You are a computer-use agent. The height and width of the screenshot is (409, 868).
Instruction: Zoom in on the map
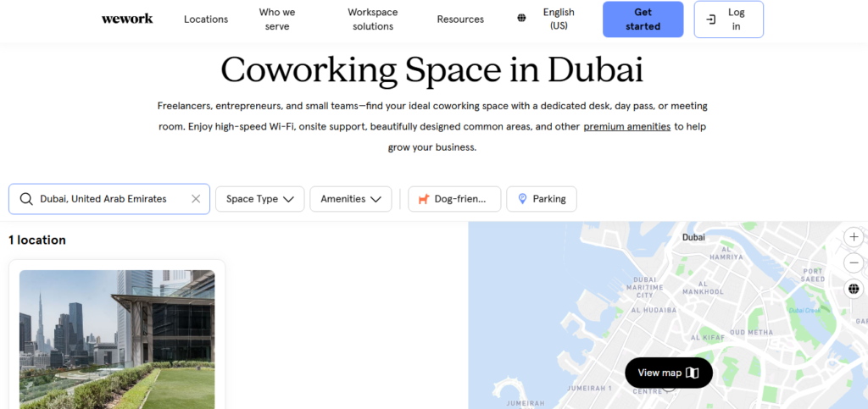[854, 236]
